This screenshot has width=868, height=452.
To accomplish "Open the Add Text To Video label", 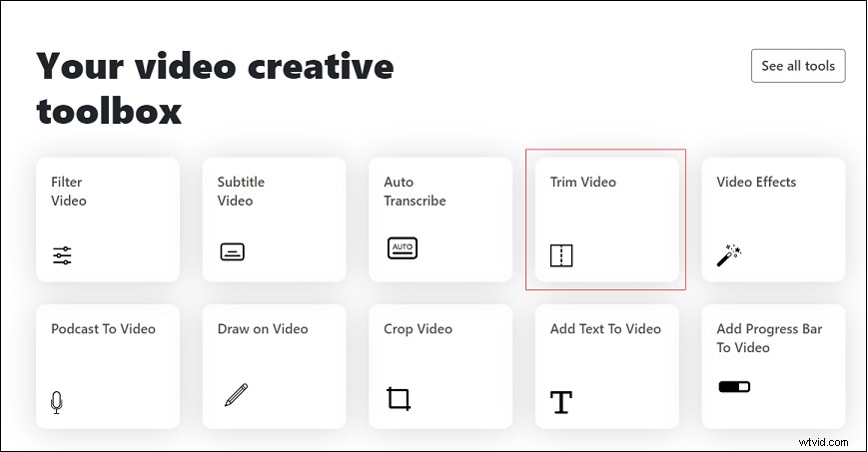I will click(x=605, y=328).
